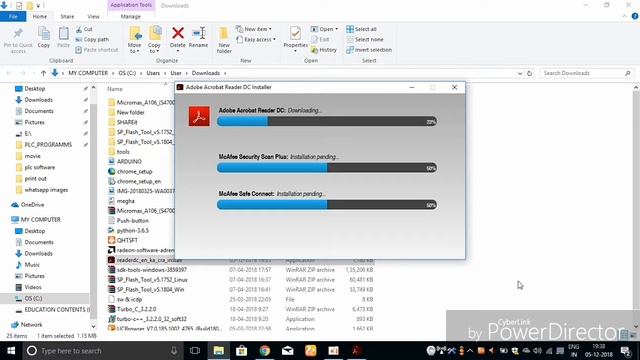Click the clock showing 05-12-2018

[x=599, y=351]
